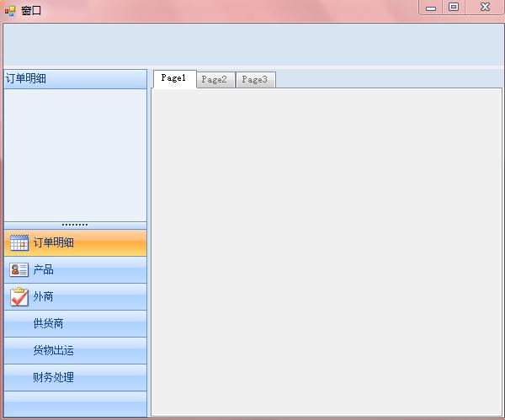Switch to the Page2 tab
Viewport: 505px width, 420px height.
point(215,80)
